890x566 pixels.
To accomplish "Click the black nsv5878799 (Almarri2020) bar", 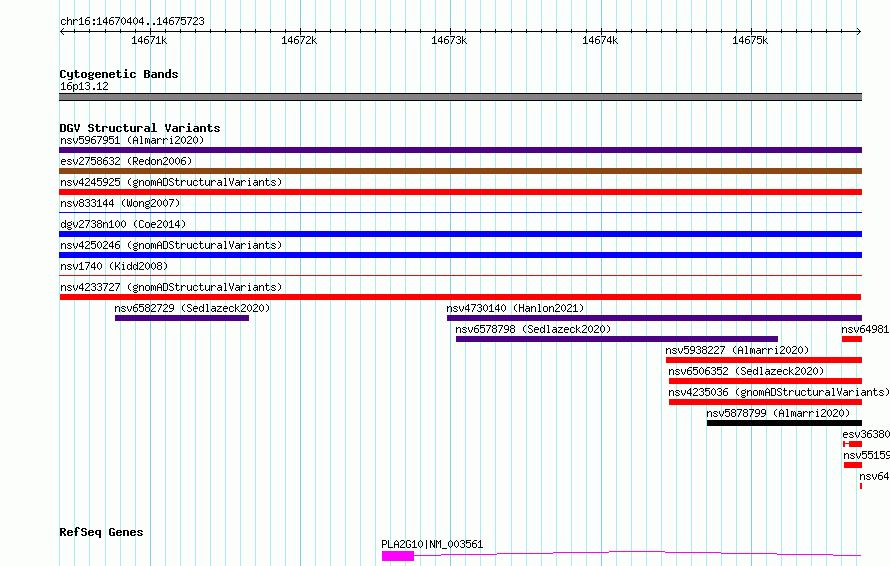I will point(784,423).
